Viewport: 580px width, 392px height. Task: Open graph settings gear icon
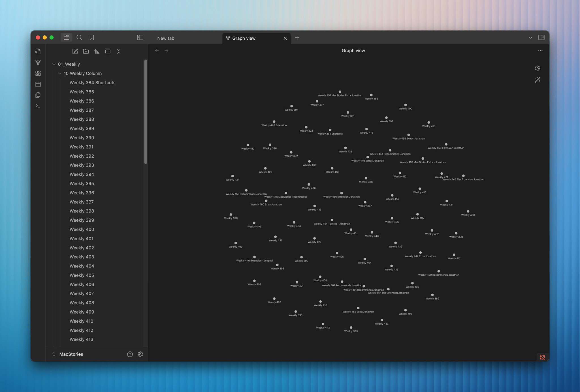(x=538, y=68)
